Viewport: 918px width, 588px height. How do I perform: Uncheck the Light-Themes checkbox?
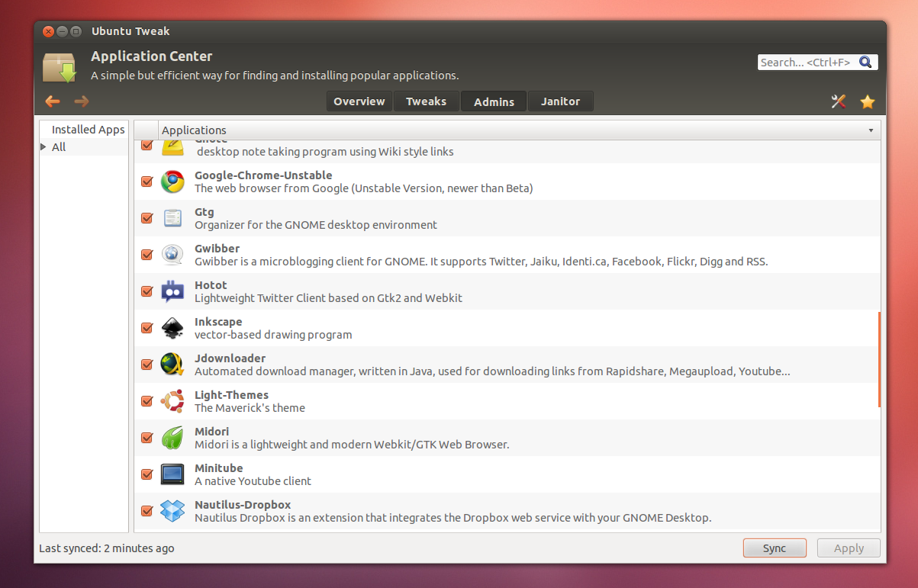pos(147,401)
